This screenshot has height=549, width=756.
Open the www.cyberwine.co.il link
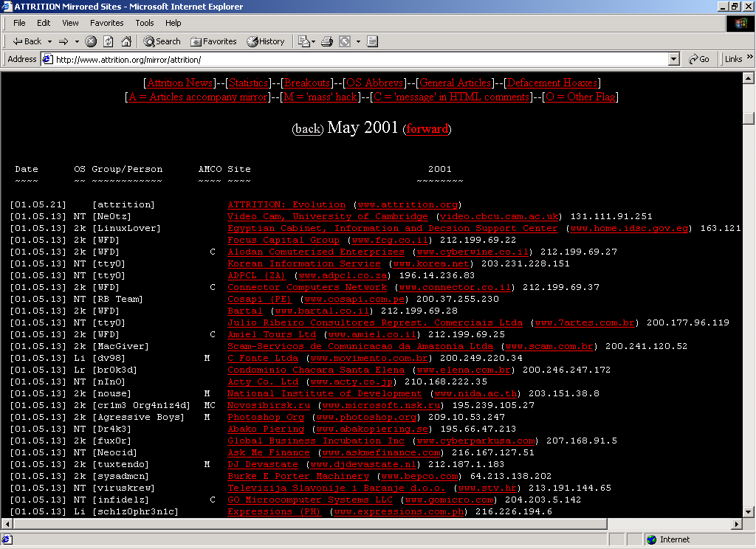click(472, 252)
